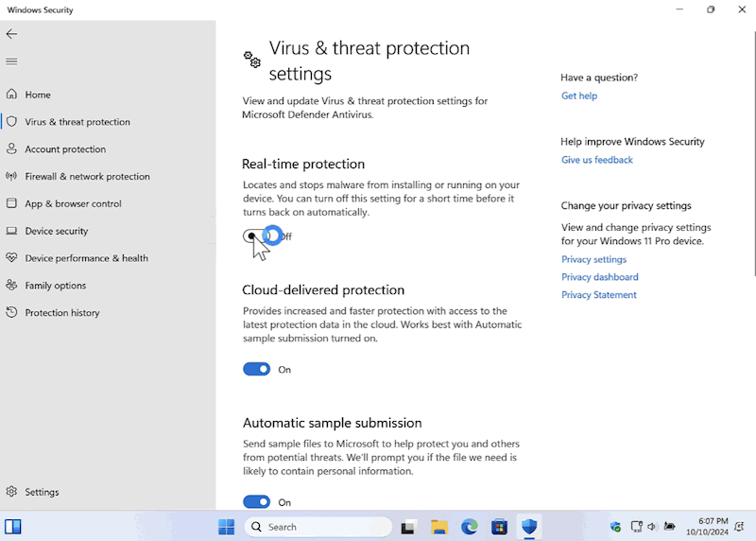Click the taskbar Search box
The height and width of the screenshot is (541, 756).
point(318,527)
